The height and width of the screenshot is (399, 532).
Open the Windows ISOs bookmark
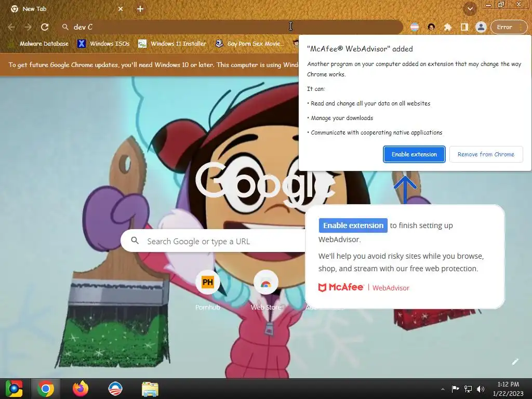tap(103, 44)
